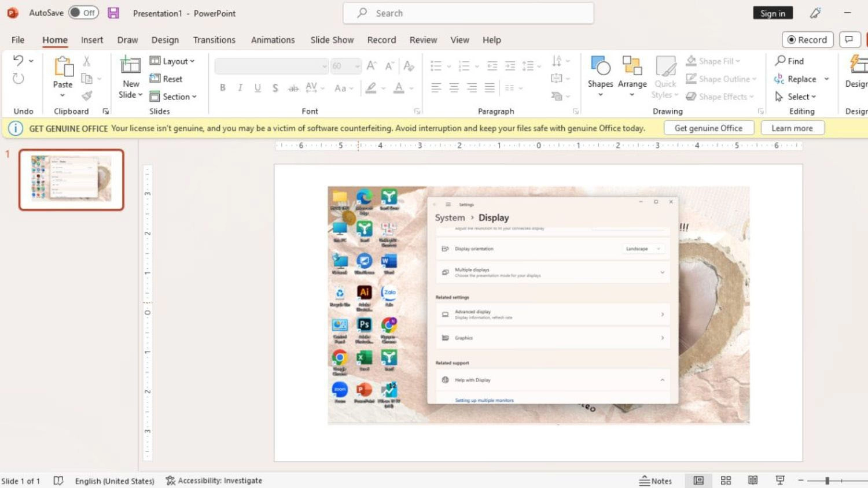Click Accessibility: Investigate in status bar
Image resolution: width=868 pixels, height=488 pixels.
click(x=214, y=480)
